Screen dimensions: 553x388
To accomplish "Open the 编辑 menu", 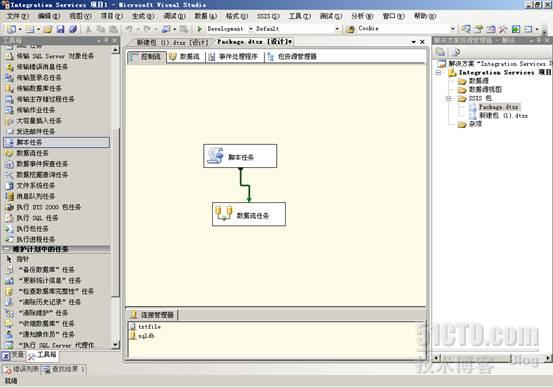I will (49, 16).
